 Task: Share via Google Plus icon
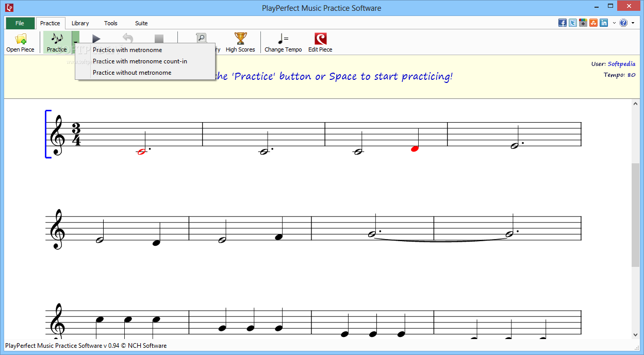(x=583, y=23)
